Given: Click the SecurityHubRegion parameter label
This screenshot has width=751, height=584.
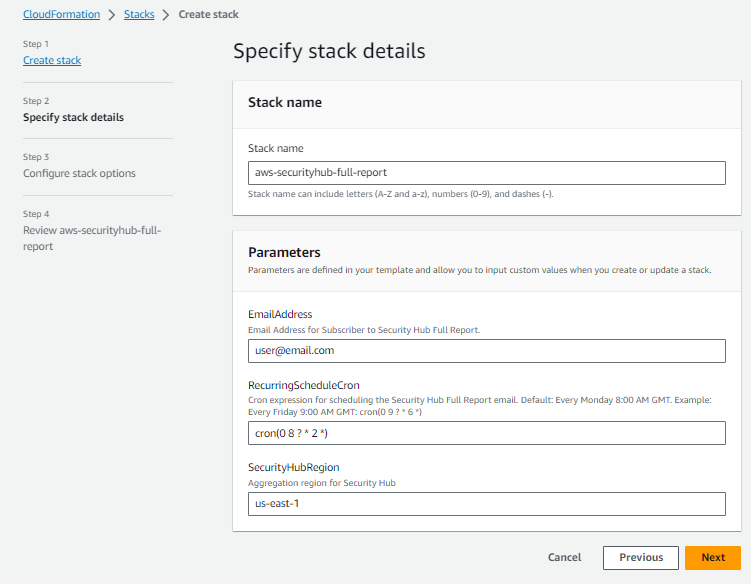Looking at the screenshot, I should point(292,467).
